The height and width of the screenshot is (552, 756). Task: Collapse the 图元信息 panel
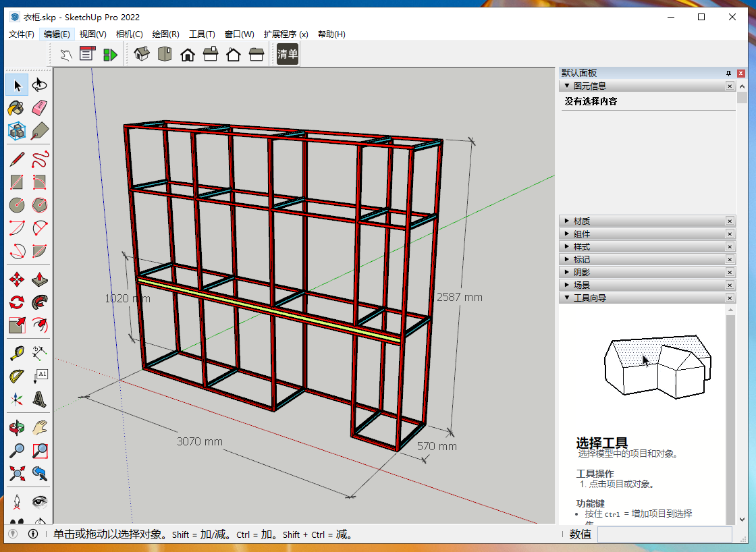tap(589, 86)
